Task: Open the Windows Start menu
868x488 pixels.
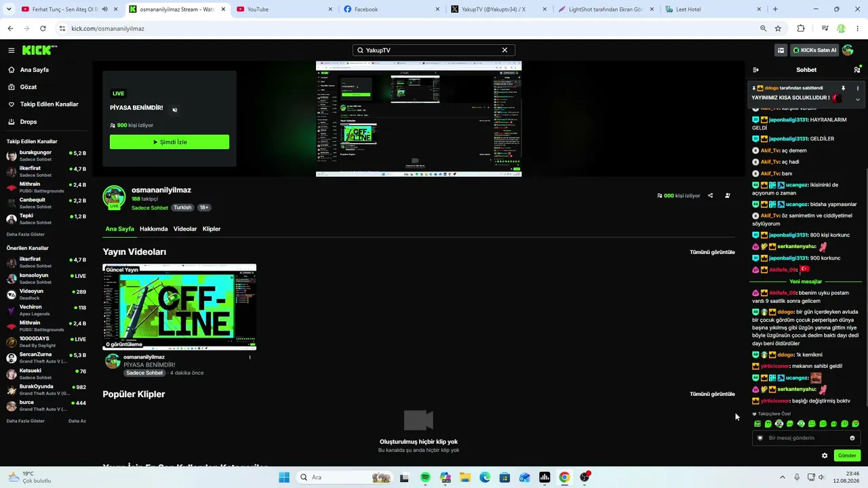Action: [x=284, y=477]
